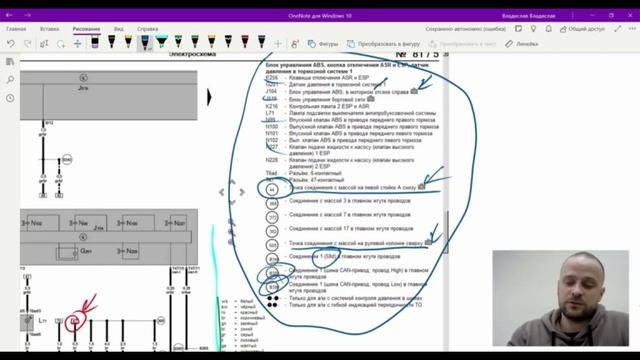
Task: Pick the black pen next to the eraser
Action: point(111,42)
